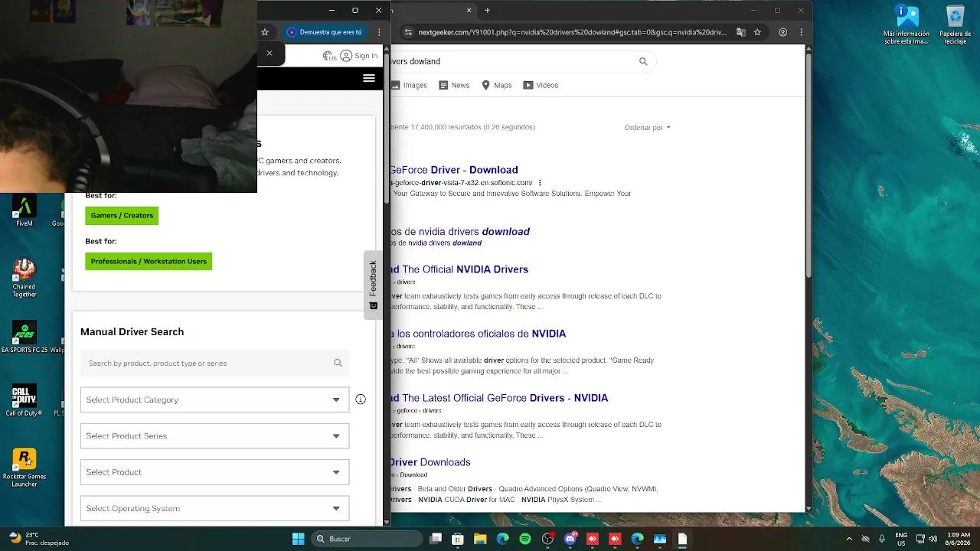This screenshot has width=980, height=551.
Task: Open the 'Más información sobre esta imagen' desktop icon
Action: click(x=906, y=24)
